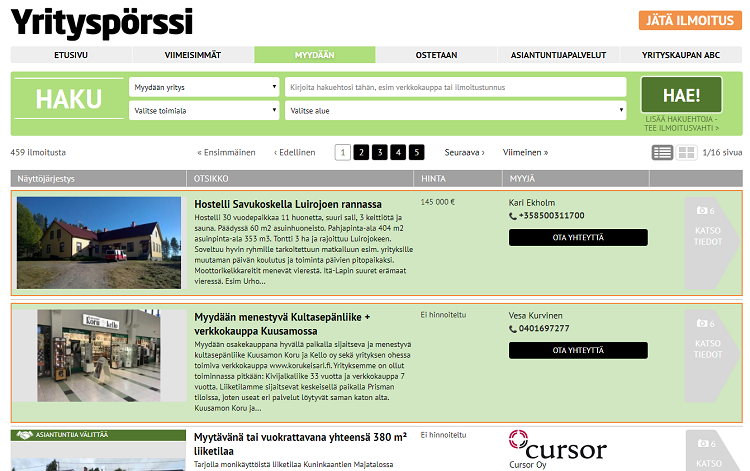This screenshot has height=471, width=750.
Task: Open the hostel building thumbnail
Action: 98,242
